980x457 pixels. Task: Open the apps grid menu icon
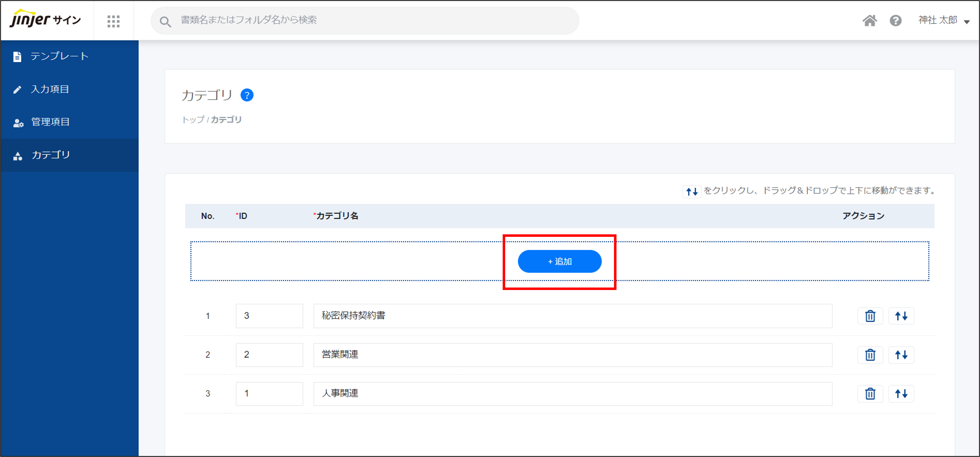[x=113, y=21]
